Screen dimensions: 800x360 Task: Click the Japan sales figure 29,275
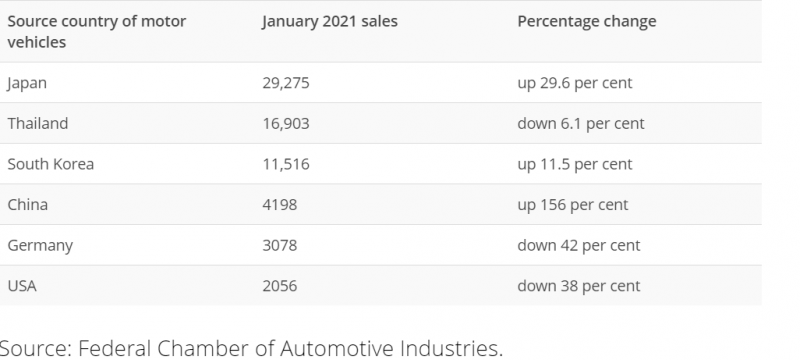coord(286,83)
